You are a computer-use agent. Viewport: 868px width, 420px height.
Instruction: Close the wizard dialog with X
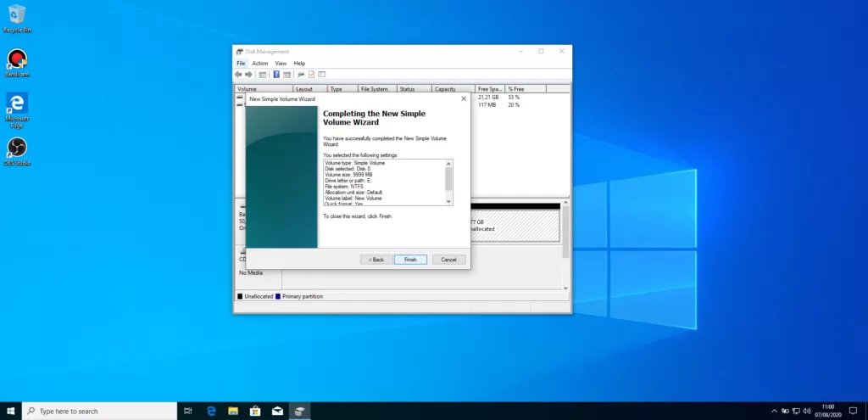(x=463, y=99)
